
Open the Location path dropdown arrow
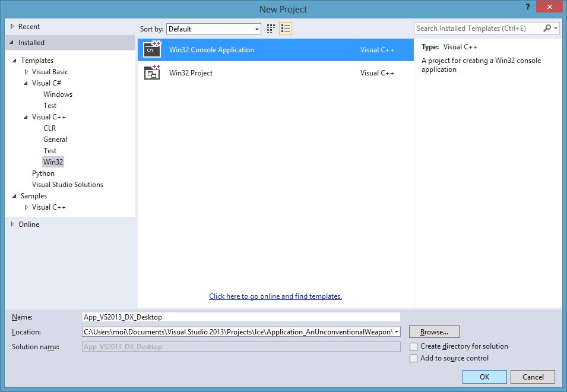pyautogui.click(x=397, y=331)
